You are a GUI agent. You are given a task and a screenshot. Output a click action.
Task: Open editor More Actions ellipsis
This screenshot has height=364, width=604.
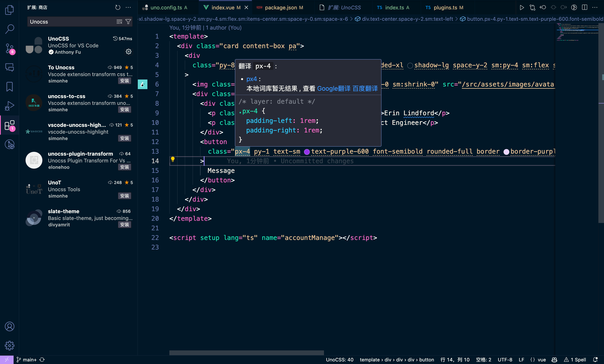click(595, 7)
